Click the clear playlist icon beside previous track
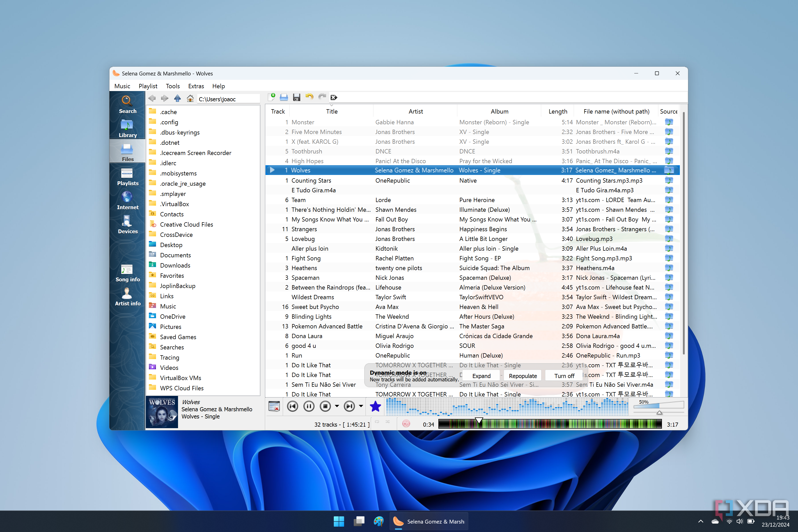 (274, 406)
